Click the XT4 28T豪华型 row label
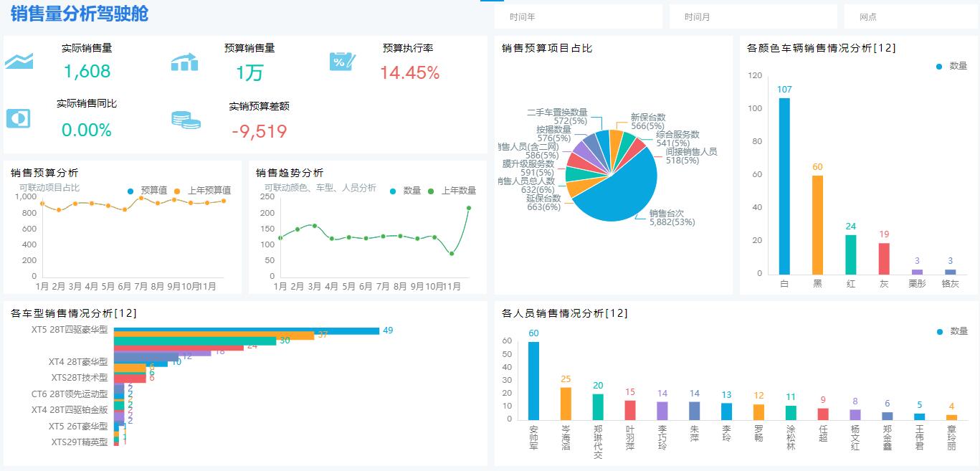Screen dimensions: 980x471 pyautogui.click(x=78, y=362)
